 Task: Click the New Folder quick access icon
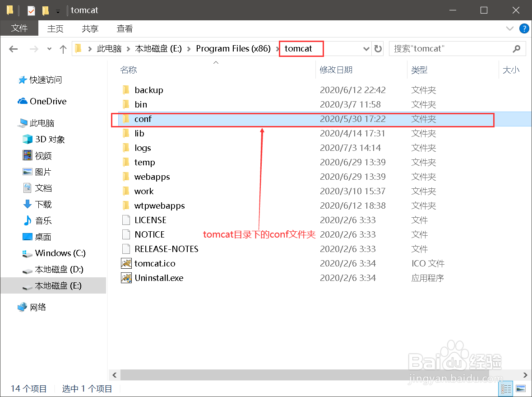click(46, 10)
